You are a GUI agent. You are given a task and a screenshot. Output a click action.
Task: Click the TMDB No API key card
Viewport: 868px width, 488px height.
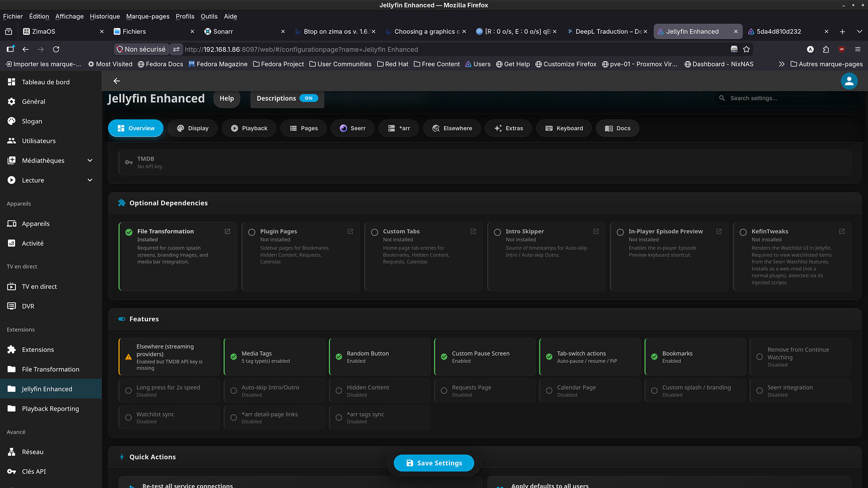(485, 162)
